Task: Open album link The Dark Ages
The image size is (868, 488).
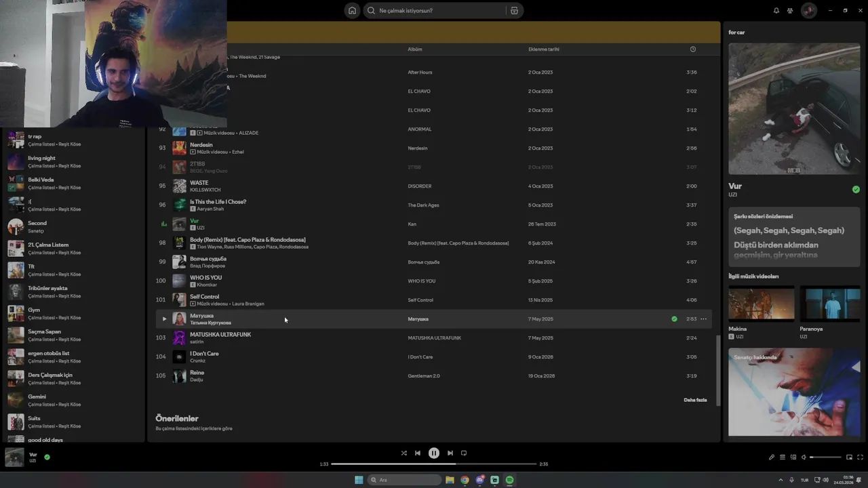Action: click(x=423, y=205)
